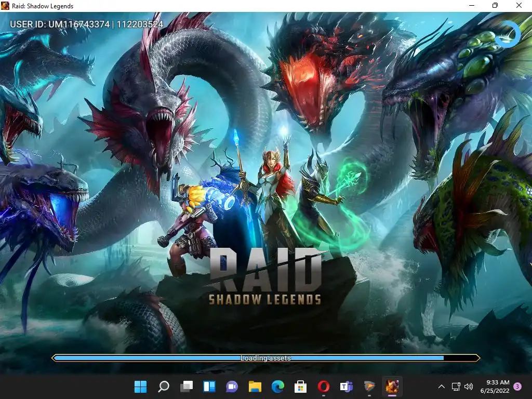Click the Raid window title icon
The image size is (532, 399).
[x=5, y=6]
